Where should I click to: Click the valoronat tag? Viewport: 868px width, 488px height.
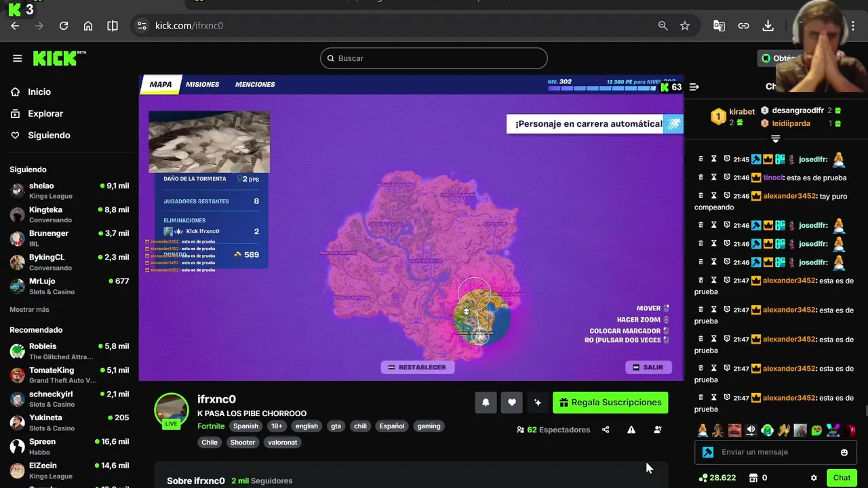[283, 443]
